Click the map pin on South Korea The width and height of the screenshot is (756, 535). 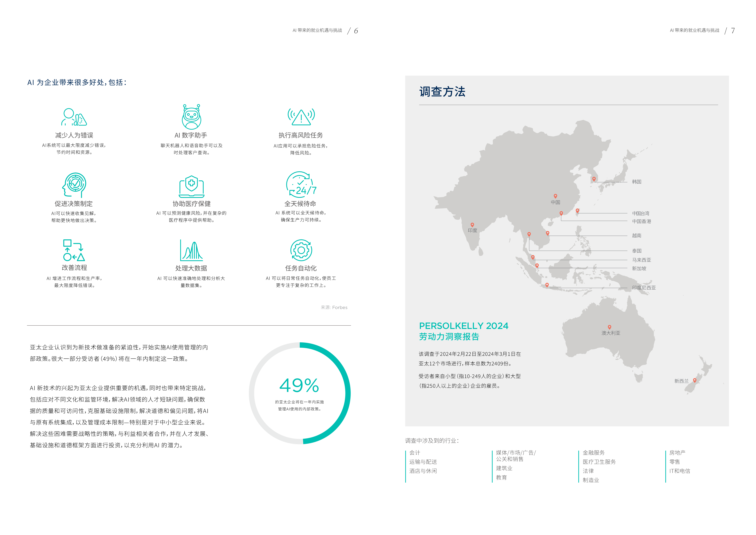click(x=594, y=179)
